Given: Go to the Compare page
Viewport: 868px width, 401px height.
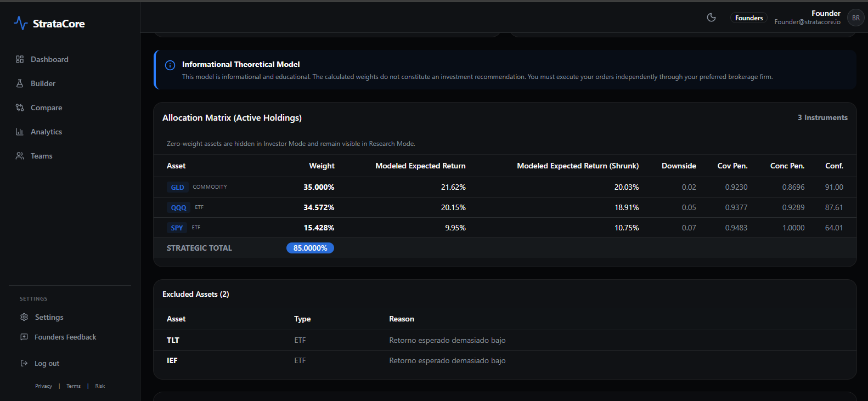Looking at the screenshot, I should point(46,108).
